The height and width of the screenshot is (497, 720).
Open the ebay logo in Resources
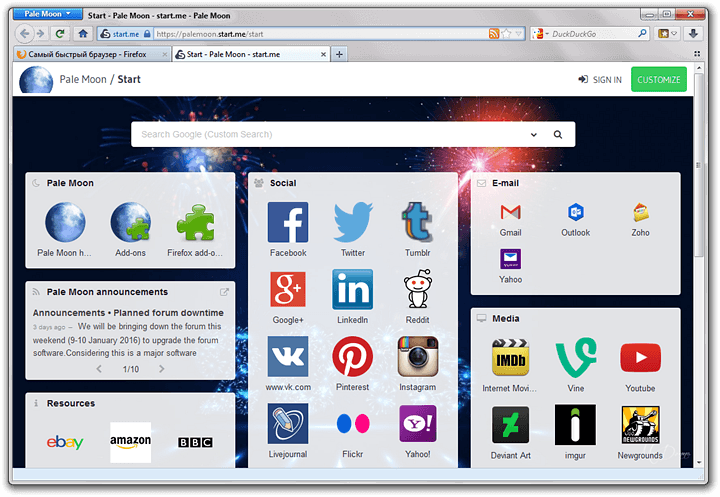click(65, 442)
